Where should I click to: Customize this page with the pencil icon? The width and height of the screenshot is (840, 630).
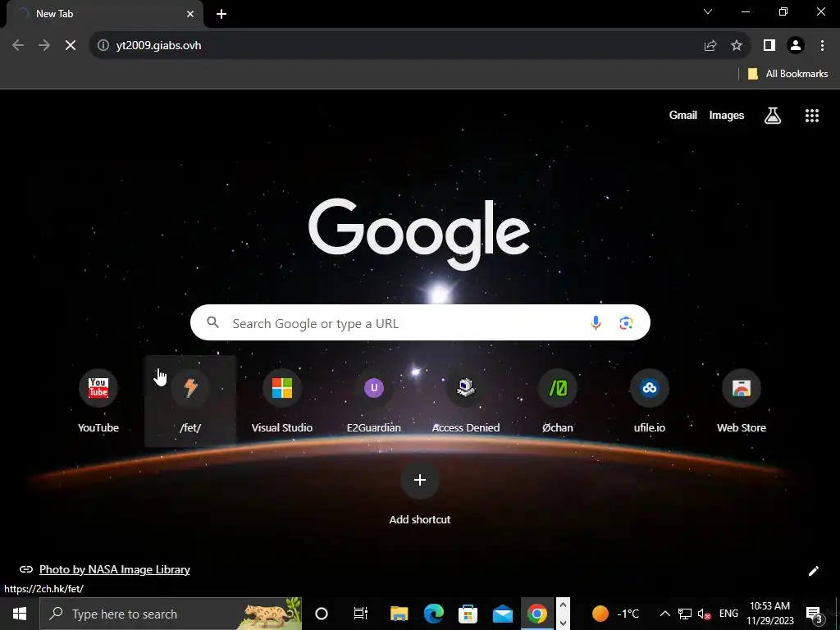tap(813, 571)
